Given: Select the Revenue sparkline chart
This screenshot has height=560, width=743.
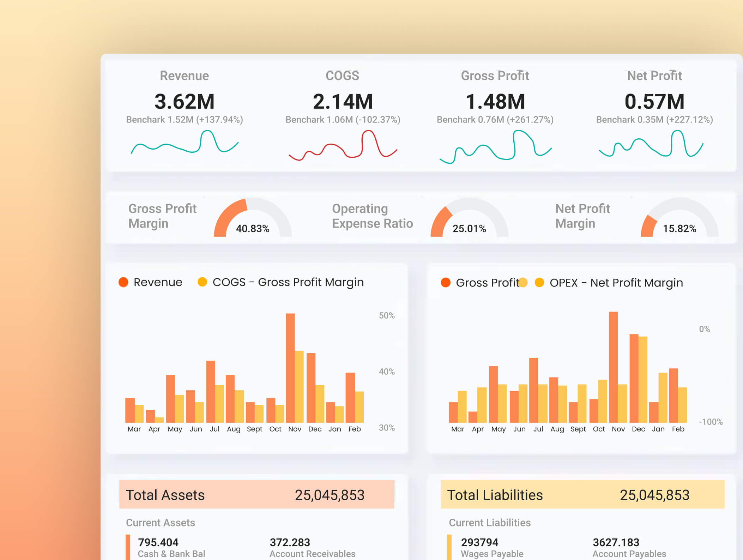Looking at the screenshot, I should tap(185, 142).
